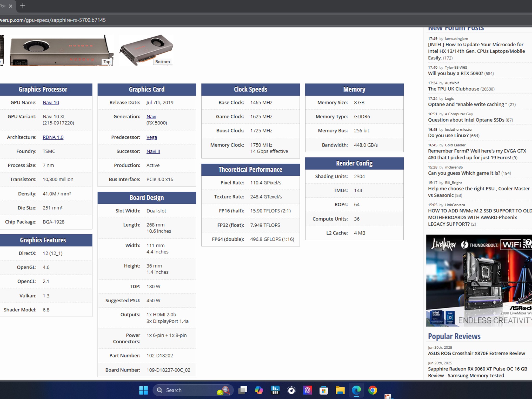
Task: Open NVMe M.2 SSD support thread
Action: pos(480,217)
